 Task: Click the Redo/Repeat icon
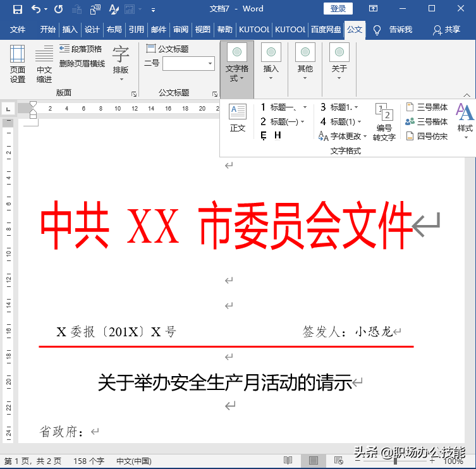pyautogui.click(x=58, y=9)
